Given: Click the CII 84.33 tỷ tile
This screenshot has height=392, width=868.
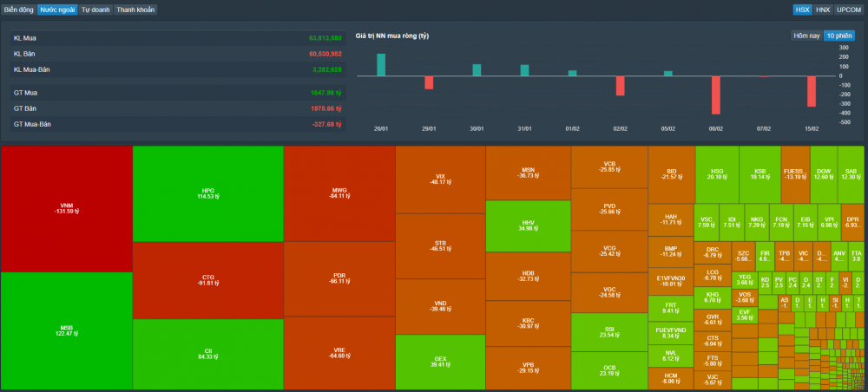Looking at the screenshot, I should [x=208, y=355].
